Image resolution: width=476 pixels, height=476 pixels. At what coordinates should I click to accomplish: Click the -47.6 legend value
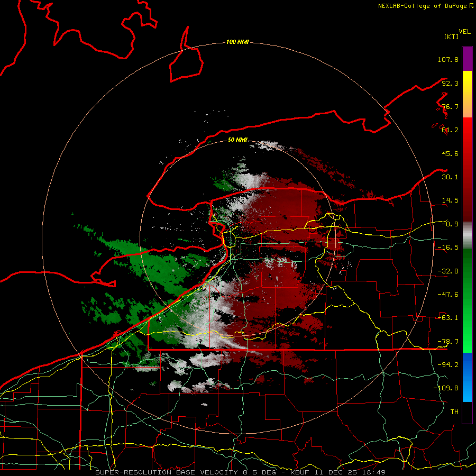[448, 295]
